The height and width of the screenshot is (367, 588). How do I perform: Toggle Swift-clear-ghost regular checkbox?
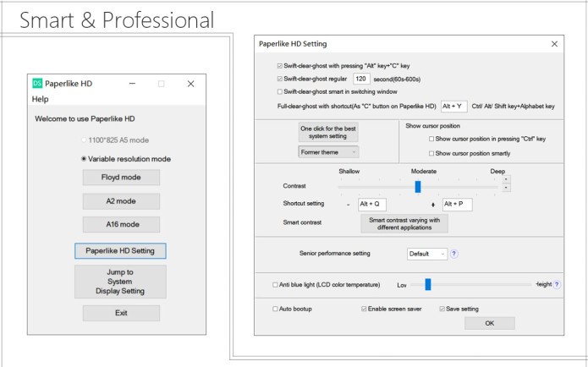pos(280,79)
